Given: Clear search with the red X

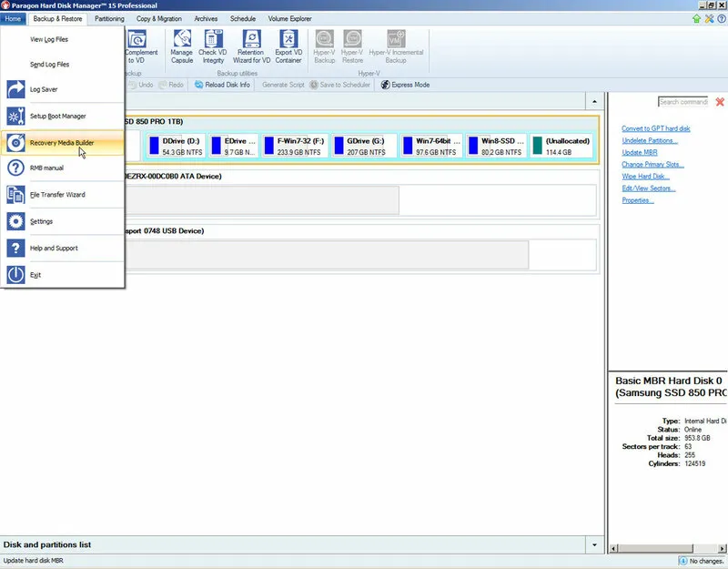Looking at the screenshot, I should pyautogui.click(x=720, y=102).
